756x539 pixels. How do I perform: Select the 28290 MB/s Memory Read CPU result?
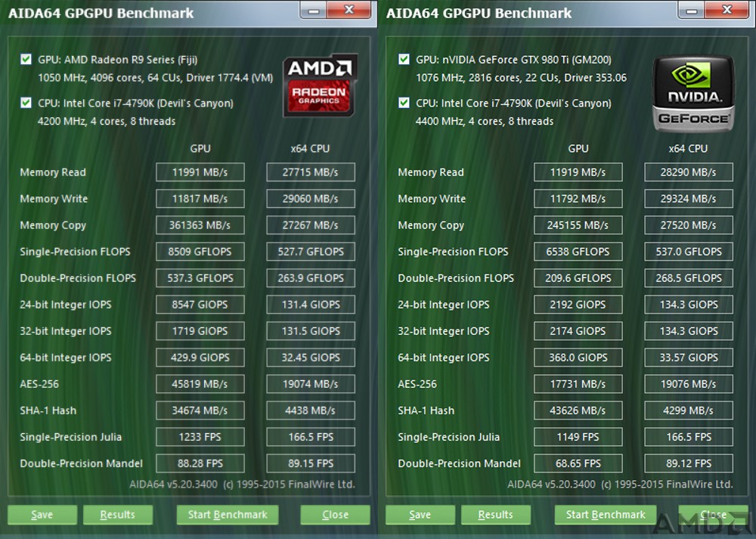pyautogui.click(x=689, y=172)
